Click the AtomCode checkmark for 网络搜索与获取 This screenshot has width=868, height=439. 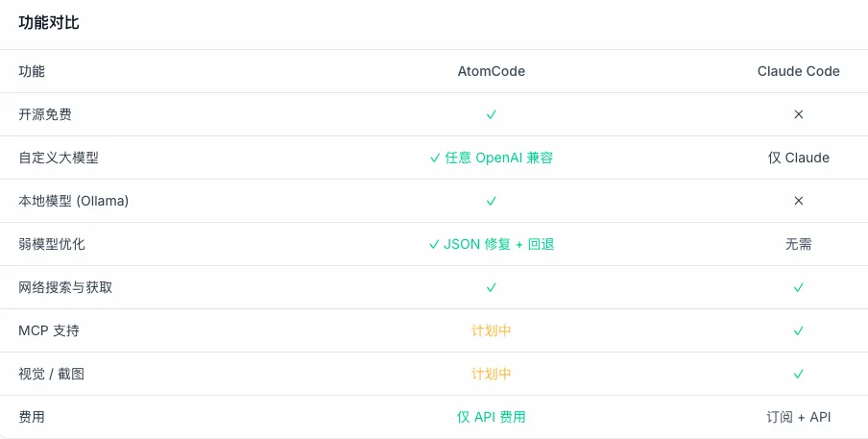click(491, 287)
